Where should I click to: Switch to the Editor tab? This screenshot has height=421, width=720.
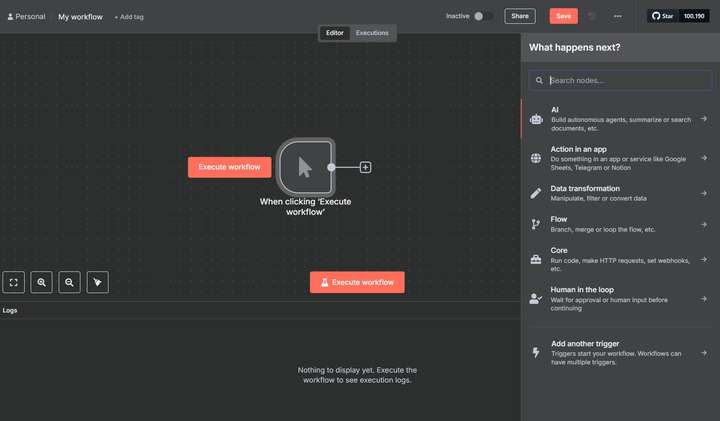[335, 33]
